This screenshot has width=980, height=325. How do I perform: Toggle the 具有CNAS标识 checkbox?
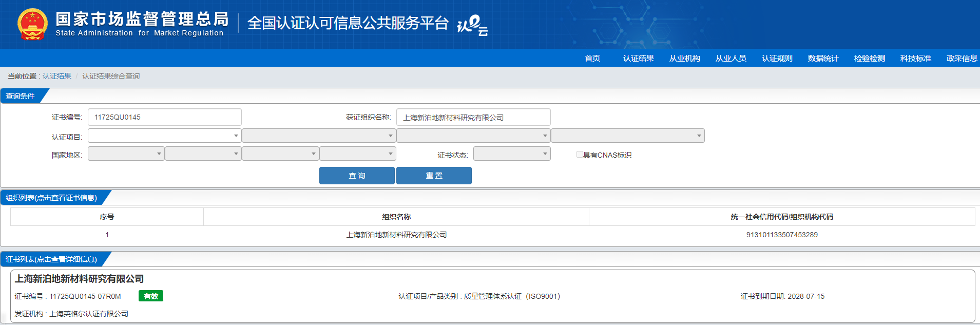tap(580, 155)
